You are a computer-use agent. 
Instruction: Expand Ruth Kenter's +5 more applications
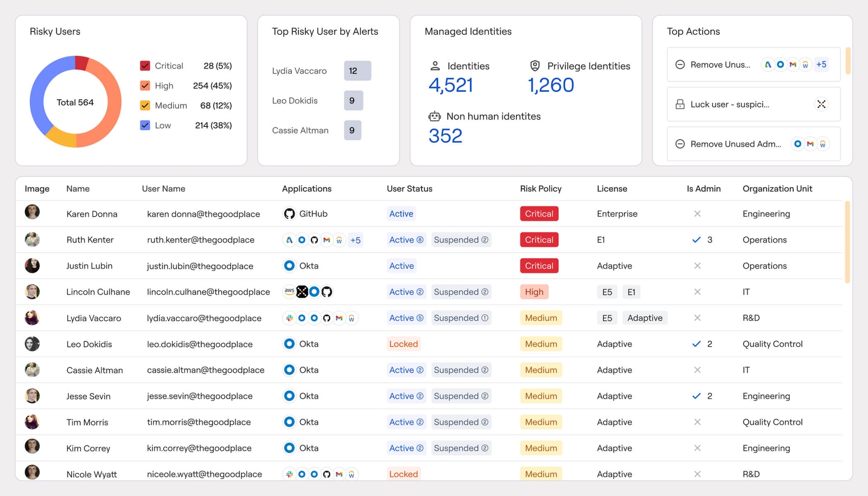point(355,240)
